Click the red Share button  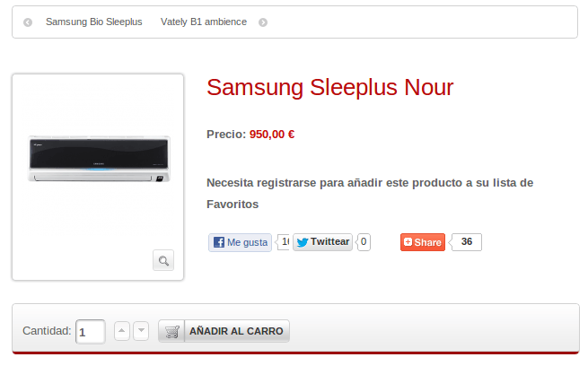423,242
